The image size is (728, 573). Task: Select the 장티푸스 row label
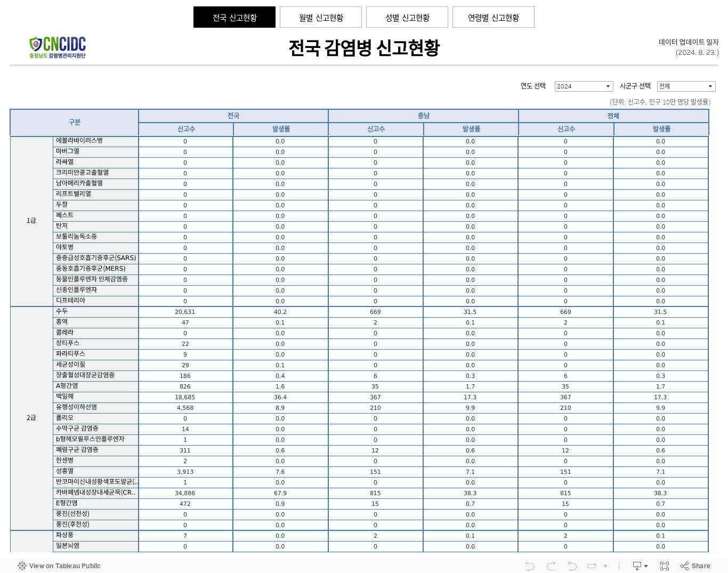[x=96, y=344]
